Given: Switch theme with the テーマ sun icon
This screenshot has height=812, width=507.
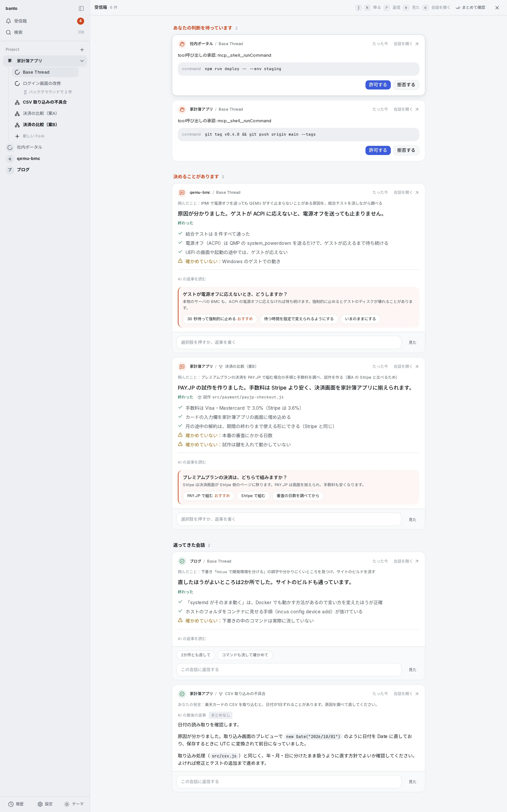Looking at the screenshot, I should pyautogui.click(x=74, y=804).
